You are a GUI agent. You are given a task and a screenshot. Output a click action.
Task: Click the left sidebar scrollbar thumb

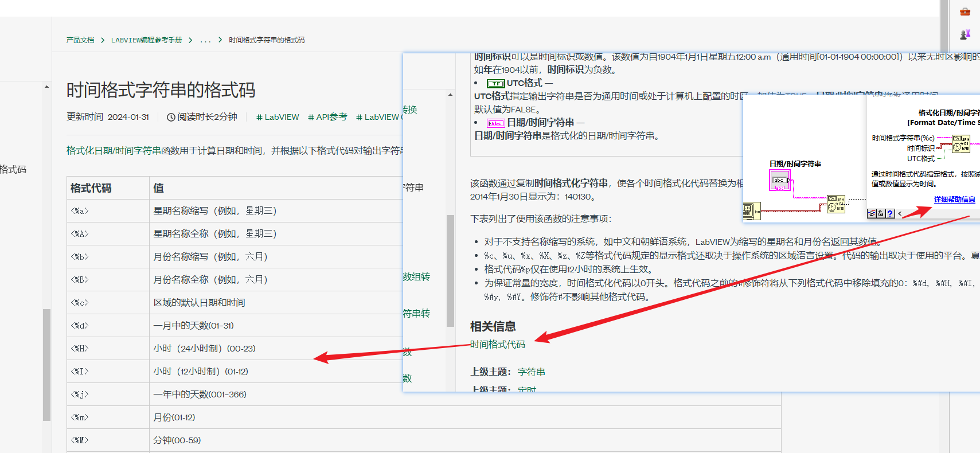(x=46, y=365)
